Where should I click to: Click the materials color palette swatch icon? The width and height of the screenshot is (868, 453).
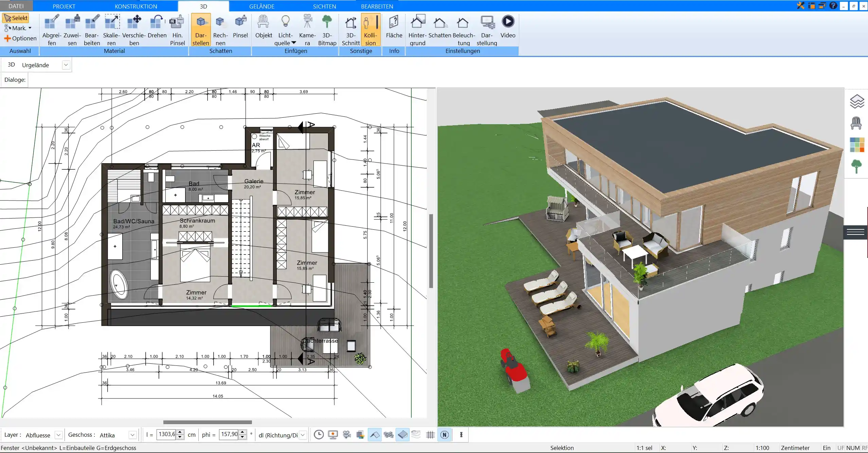pos(857,145)
